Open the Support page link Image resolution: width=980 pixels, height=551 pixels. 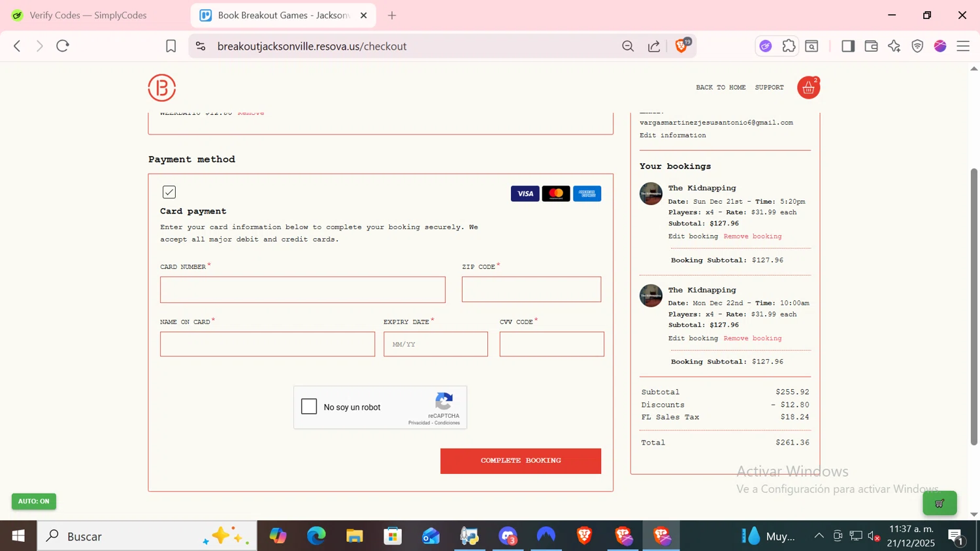pyautogui.click(x=770, y=87)
